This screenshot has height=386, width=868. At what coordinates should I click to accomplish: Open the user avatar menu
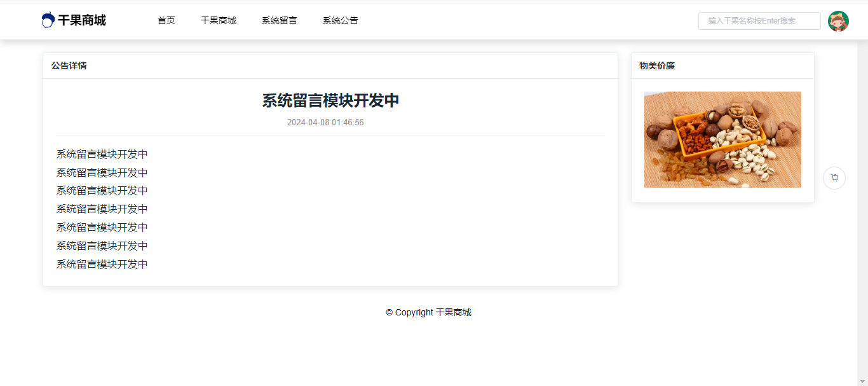click(838, 21)
